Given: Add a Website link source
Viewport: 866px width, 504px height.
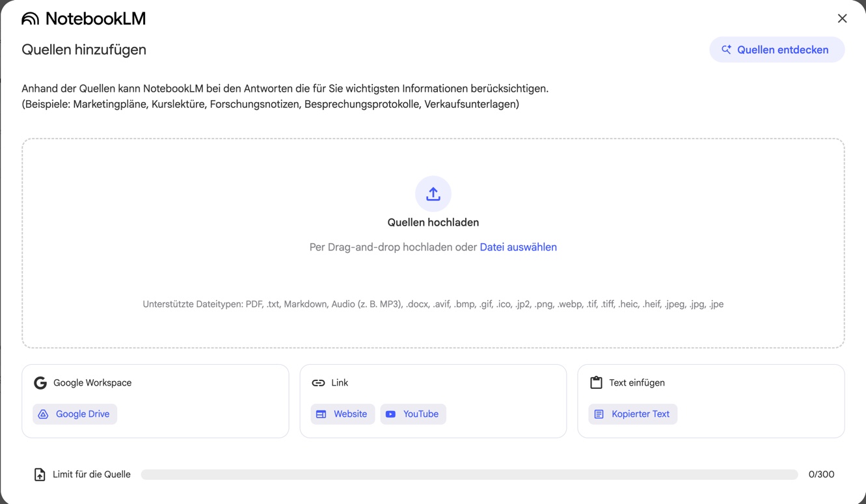Looking at the screenshot, I should pos(342,414).
